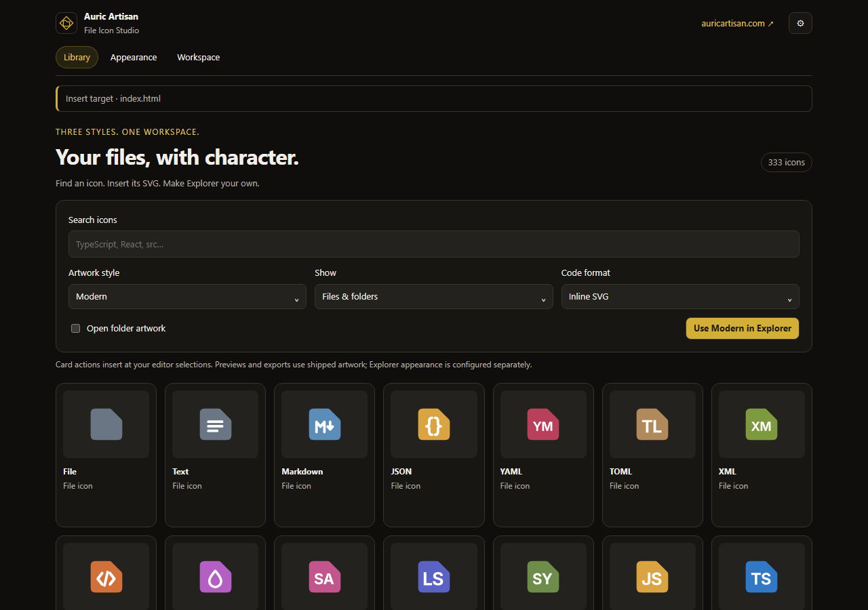Screen dimensions: 868x610
Task: Pick the blue Markdown file icon
Action: (x=325, y=424)
